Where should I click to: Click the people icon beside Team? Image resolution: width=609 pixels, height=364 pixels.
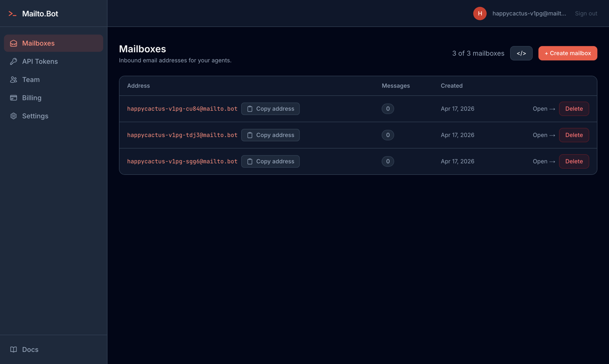(x=13, y=80)
